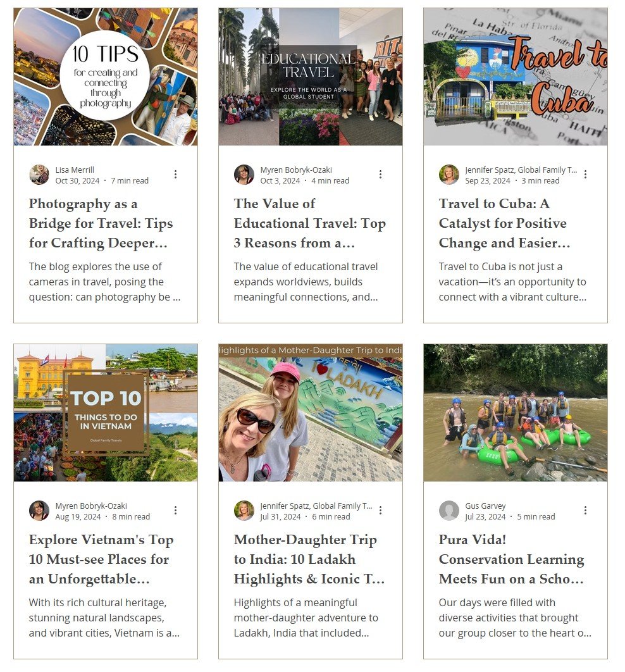Open 'Pura Vida! Conservation Learning' article title
The width and height of the screenshot is (625, 672).
(x=512, y=559)
